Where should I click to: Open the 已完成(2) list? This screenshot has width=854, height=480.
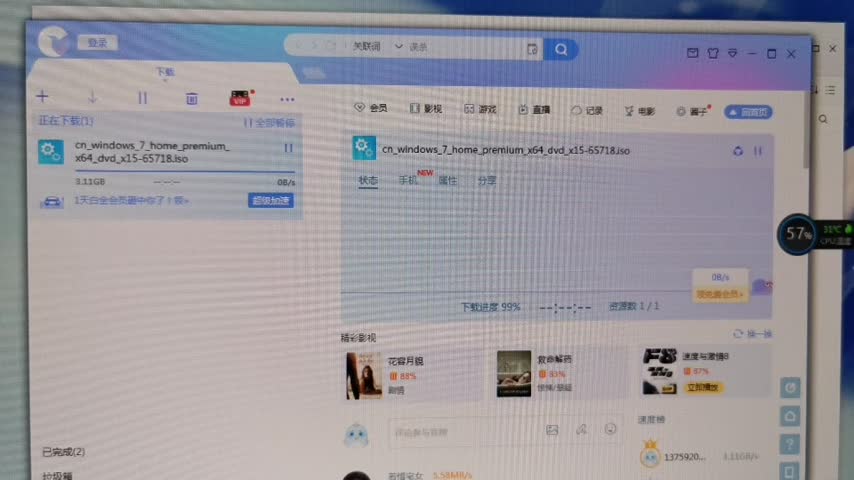tap(64, 452)
